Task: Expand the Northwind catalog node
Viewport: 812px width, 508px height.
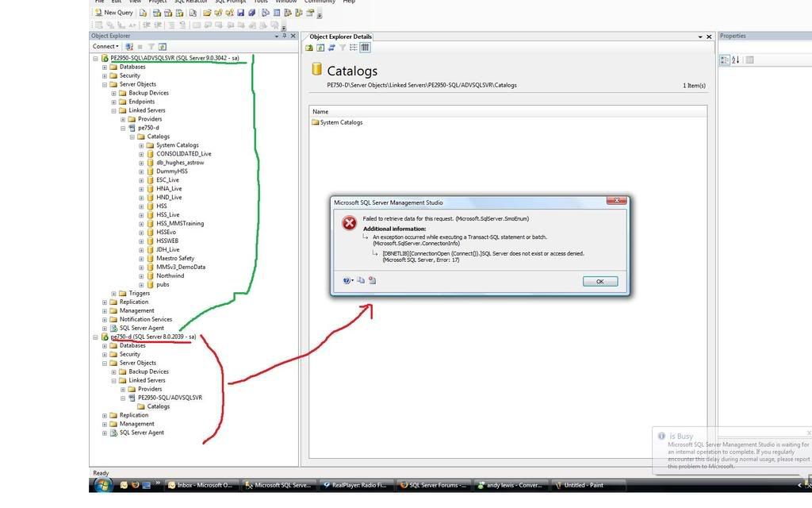Action: tap(141, 276)
